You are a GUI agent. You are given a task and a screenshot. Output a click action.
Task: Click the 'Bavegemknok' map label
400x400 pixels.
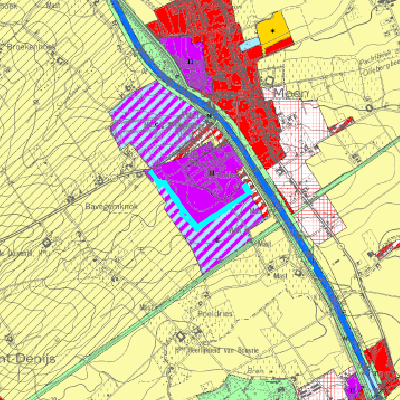coord(111,207)
